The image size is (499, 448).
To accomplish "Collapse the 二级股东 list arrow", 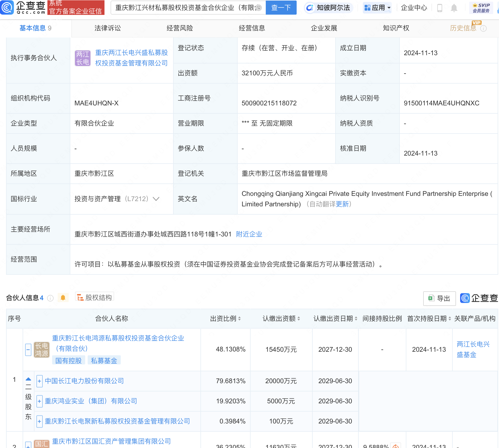I will click(28, 379).
